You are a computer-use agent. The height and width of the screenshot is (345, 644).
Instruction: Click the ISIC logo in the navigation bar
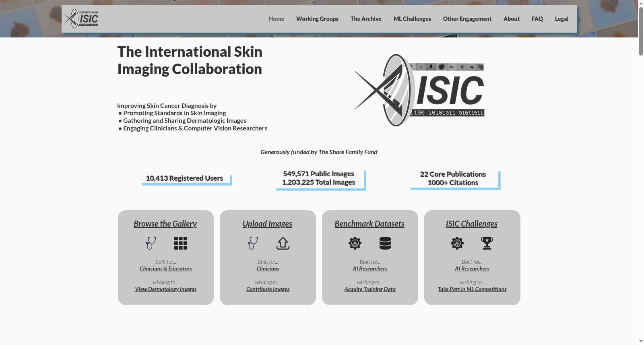pos(81,19)
